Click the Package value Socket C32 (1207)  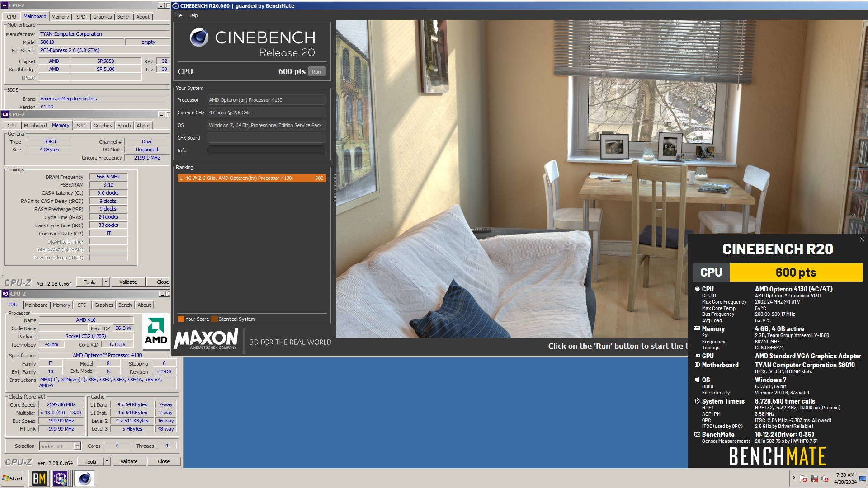(86, 336)
